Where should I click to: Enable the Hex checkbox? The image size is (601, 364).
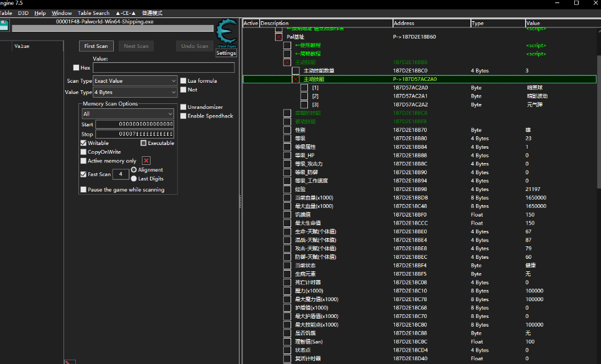[x=77, y=68]
